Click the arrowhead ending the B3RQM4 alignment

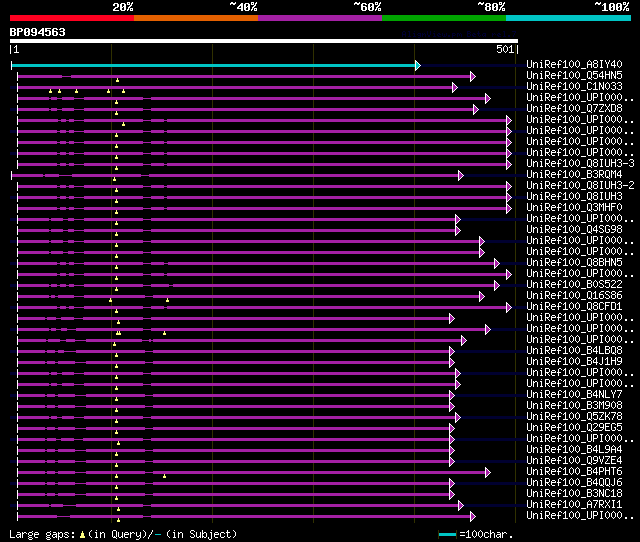[461, 175]
